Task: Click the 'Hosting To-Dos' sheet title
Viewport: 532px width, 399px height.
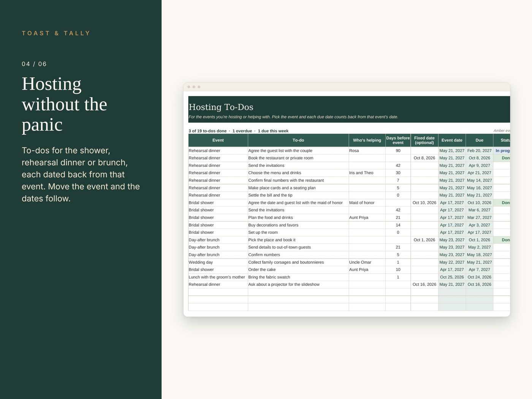Action: (221, 107)
